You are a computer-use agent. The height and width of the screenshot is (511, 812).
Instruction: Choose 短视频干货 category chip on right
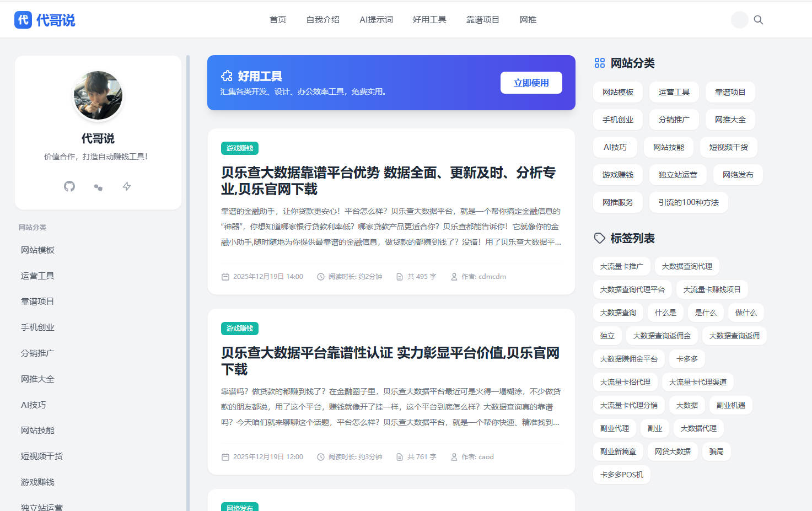(x=728, y=147)
